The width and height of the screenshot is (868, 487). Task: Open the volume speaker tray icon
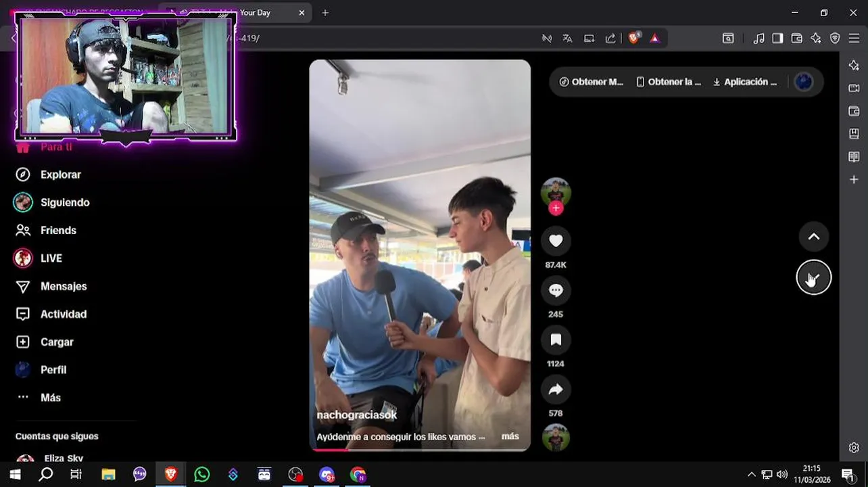pyautogui.click(x=782, y=475)
